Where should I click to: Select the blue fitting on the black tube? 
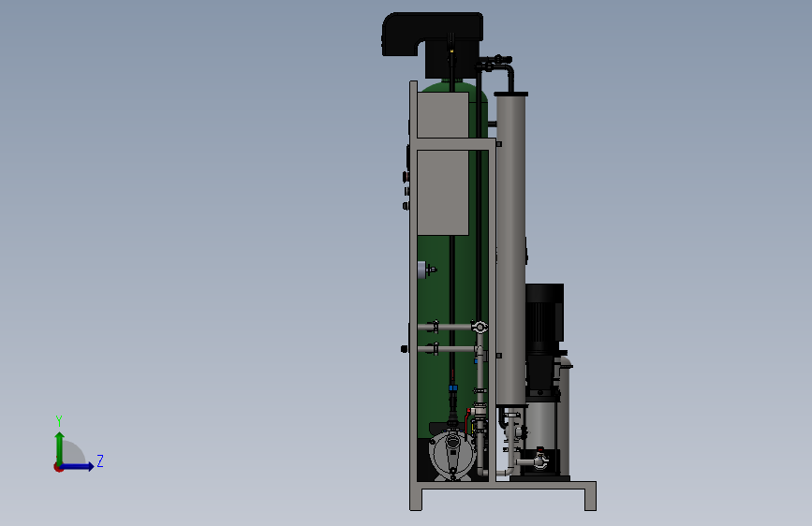point(453,387)
